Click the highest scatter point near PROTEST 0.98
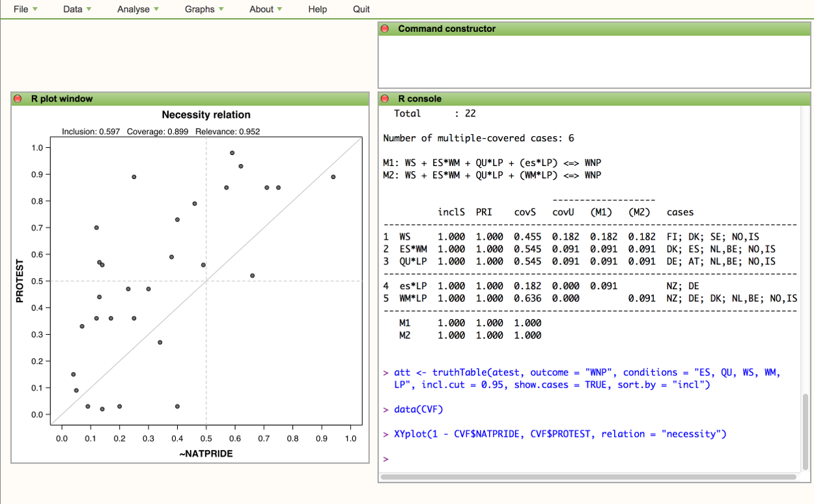The image size is (814, 504). coord(232,153)
